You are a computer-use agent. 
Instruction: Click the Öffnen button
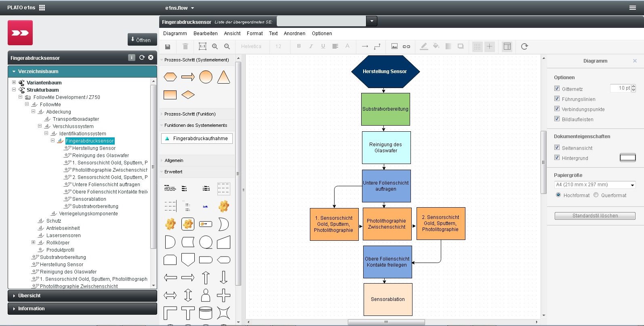tap(142, 40)
